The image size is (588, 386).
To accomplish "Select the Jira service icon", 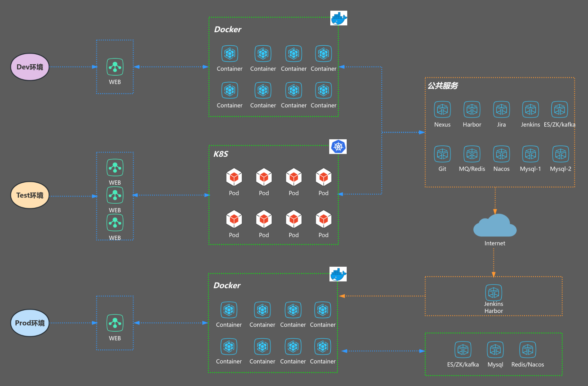I will coord(501,110).
